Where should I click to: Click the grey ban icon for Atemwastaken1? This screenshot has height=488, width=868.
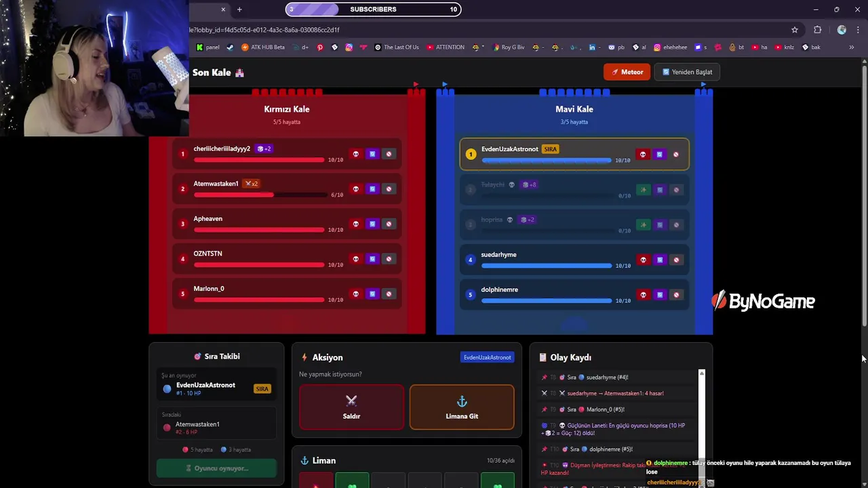[x=389, y=189]
